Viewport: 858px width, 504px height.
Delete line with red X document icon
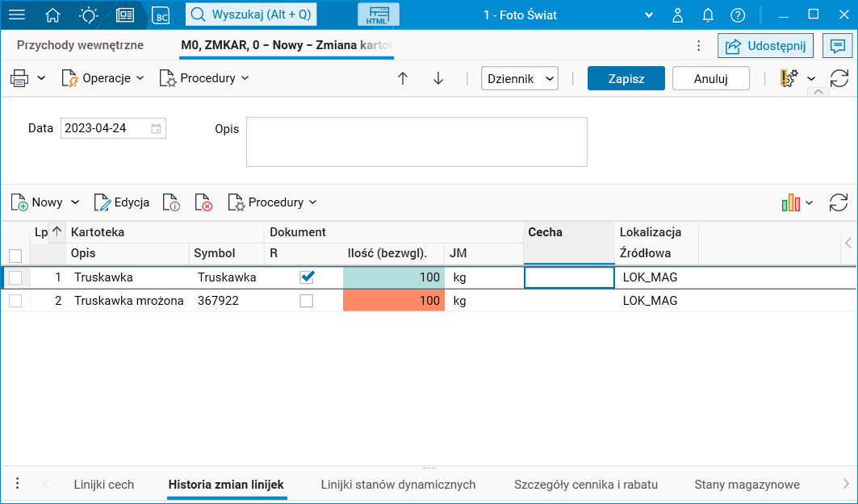pyautogui.click(x=203, y=202)
